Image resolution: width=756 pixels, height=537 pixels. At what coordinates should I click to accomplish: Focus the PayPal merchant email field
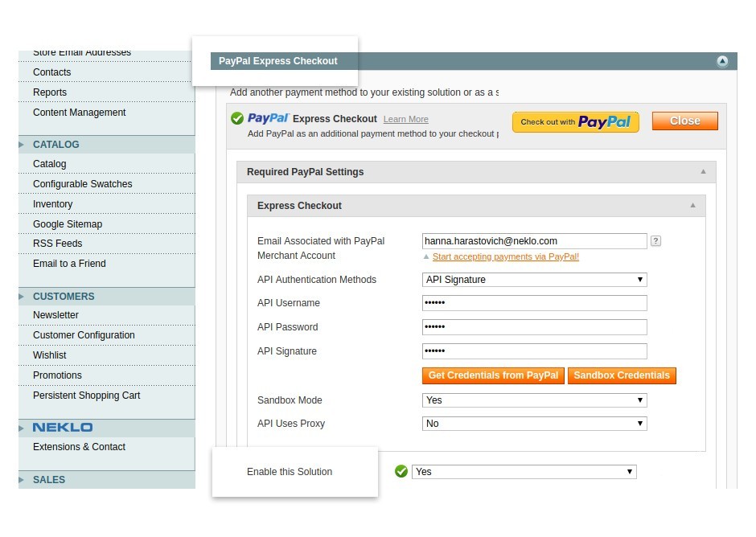pos(534,241)
